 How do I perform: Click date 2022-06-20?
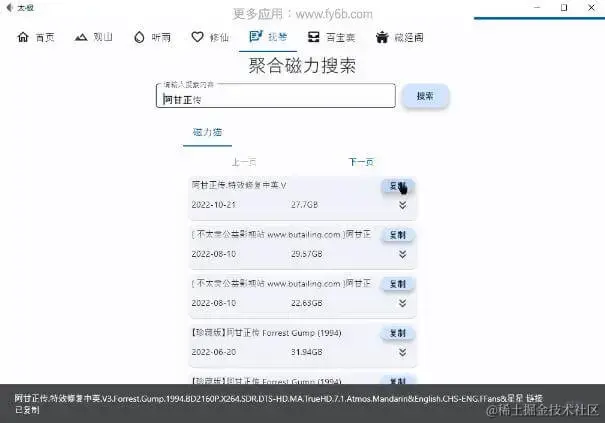click(213, 352)
